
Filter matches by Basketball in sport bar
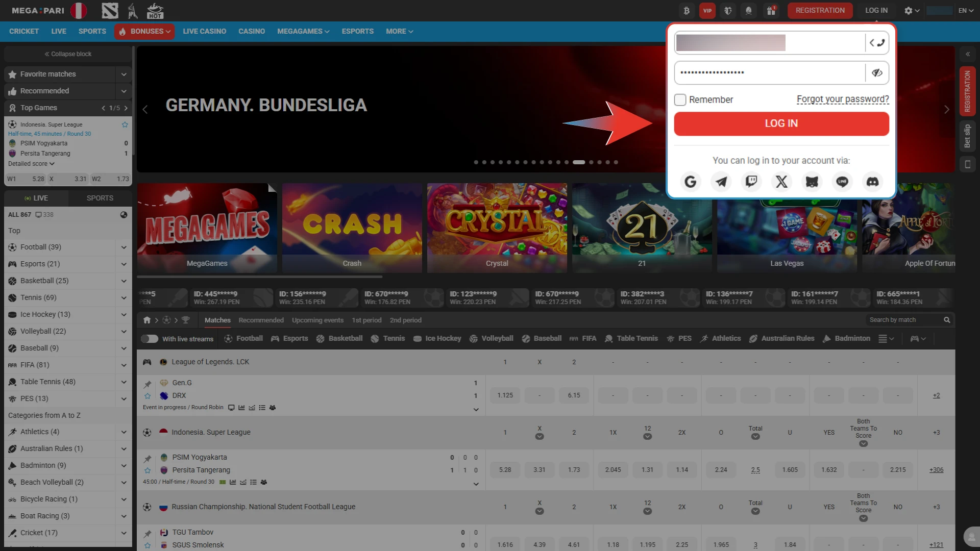coord(339,339)
